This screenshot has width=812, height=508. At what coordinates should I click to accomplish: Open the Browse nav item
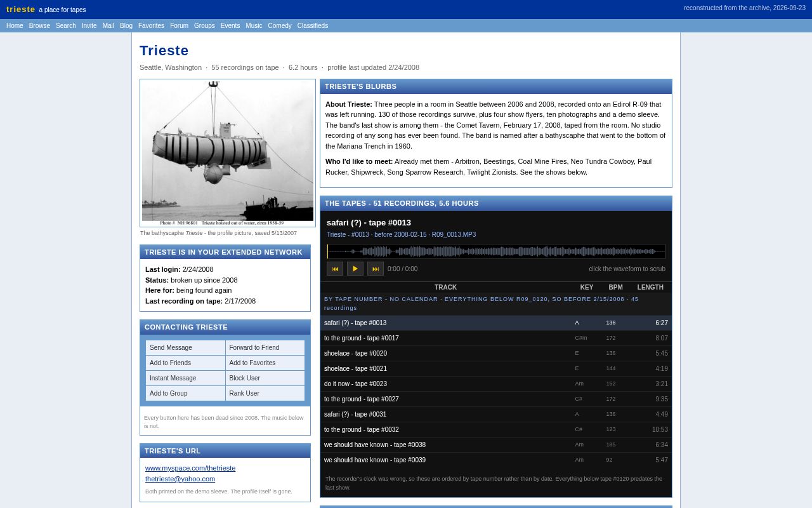(39, 26)
